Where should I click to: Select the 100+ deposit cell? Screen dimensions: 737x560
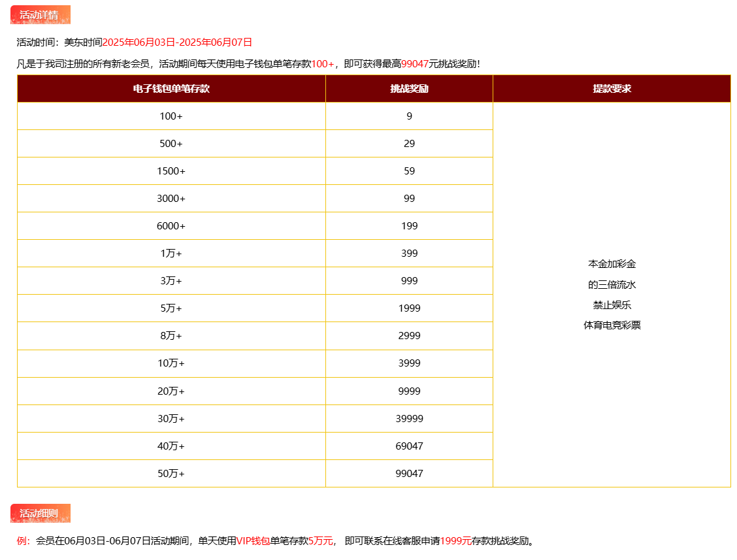pos(171,116)
